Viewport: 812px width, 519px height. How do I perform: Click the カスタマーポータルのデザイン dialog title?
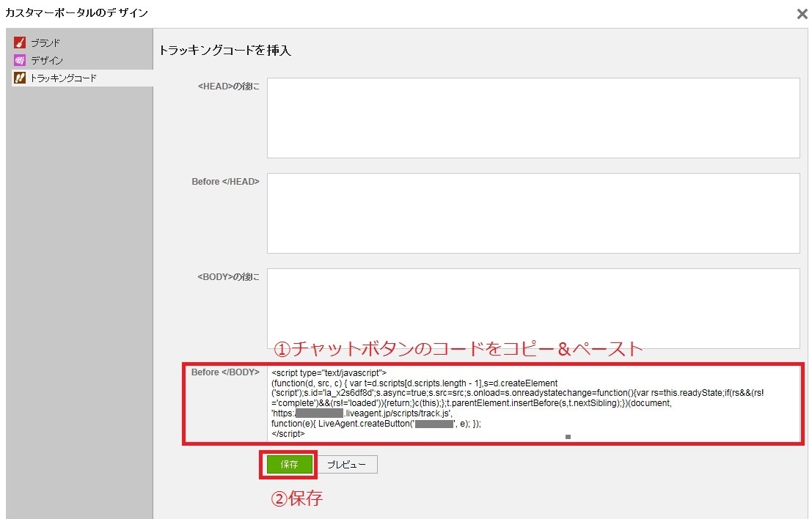pyautogui.click(x=76, y=12)
